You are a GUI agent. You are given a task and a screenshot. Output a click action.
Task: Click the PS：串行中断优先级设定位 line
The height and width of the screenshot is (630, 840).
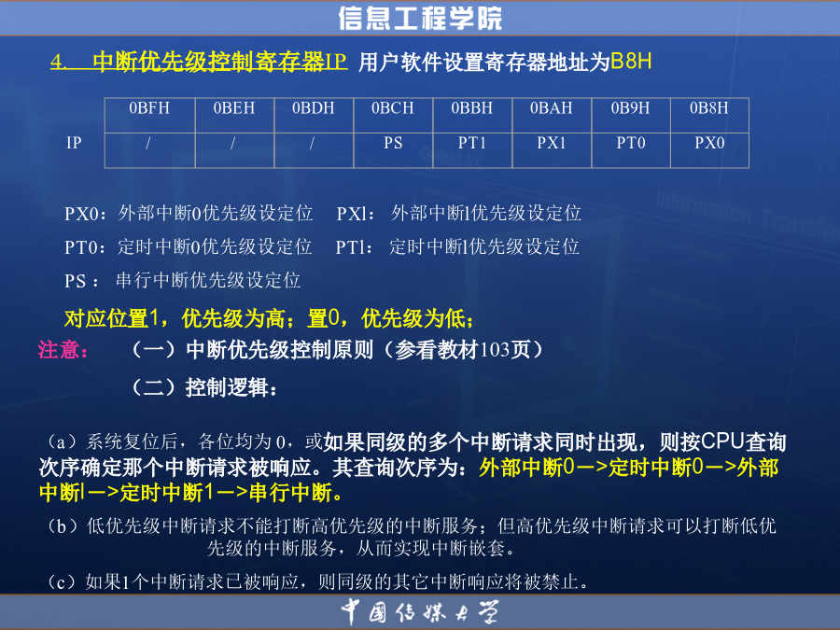[183, 281]
